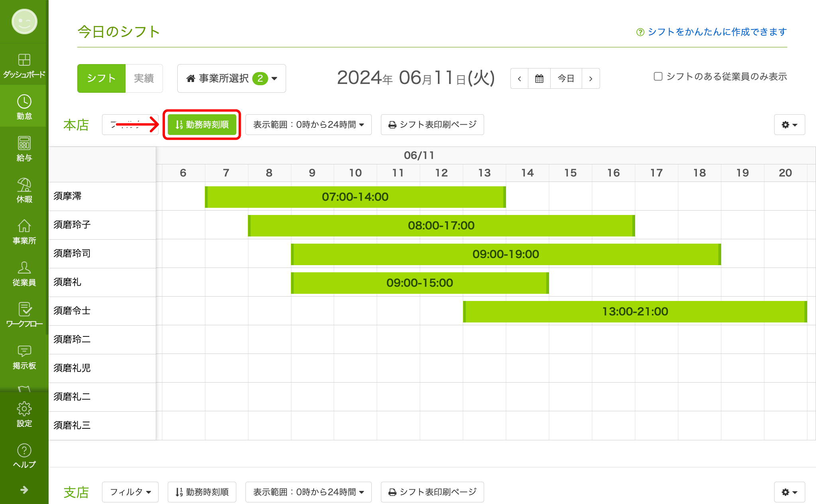Open the 掲示板 bulletin board
816x504 pixels.
coord(24,357)
